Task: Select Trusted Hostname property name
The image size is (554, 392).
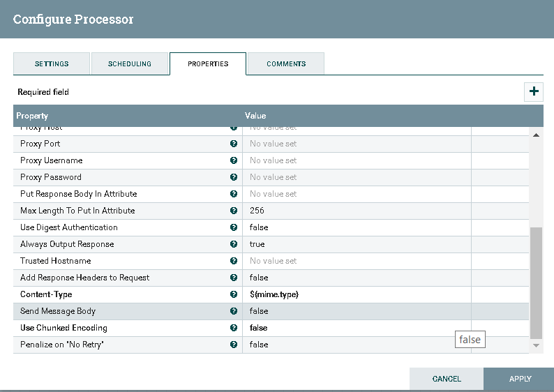Action: (x=56, y=261)
